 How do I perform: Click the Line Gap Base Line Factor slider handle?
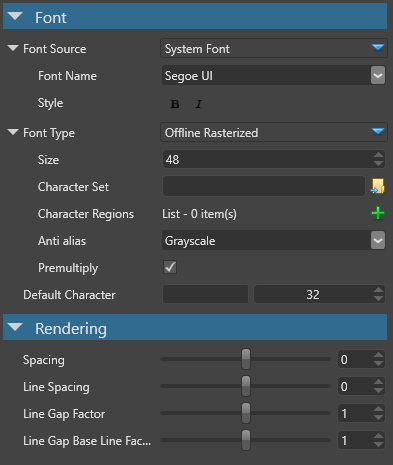(x=246, y=440)
